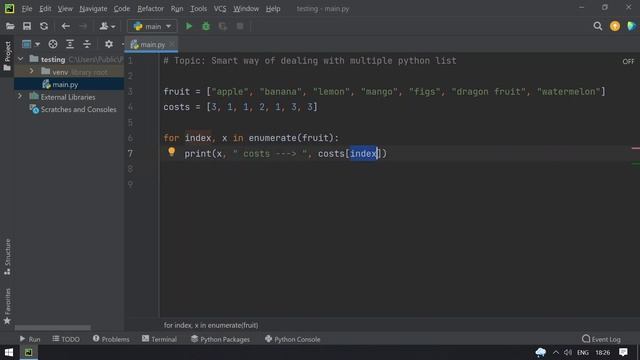This screenshot has width=640, height=360.
Task: Click the highlighted word index in code
Action: click(x=363, y=153)
